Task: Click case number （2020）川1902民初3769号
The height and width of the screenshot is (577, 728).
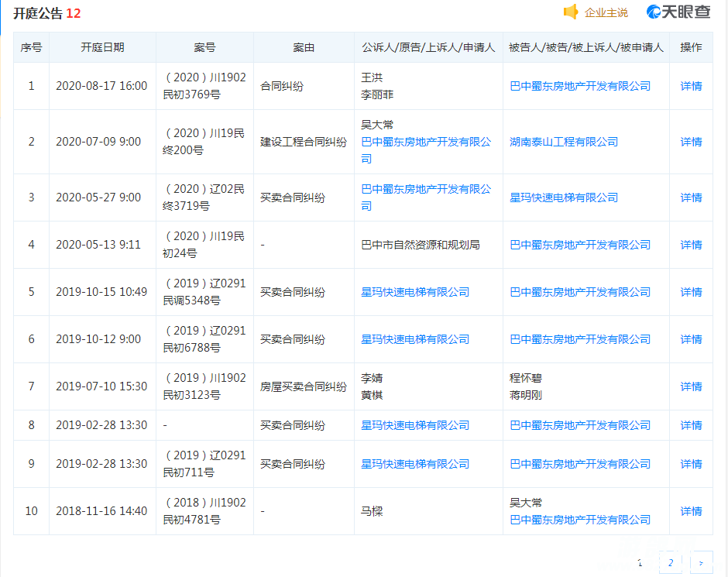Action: point(204,86)
